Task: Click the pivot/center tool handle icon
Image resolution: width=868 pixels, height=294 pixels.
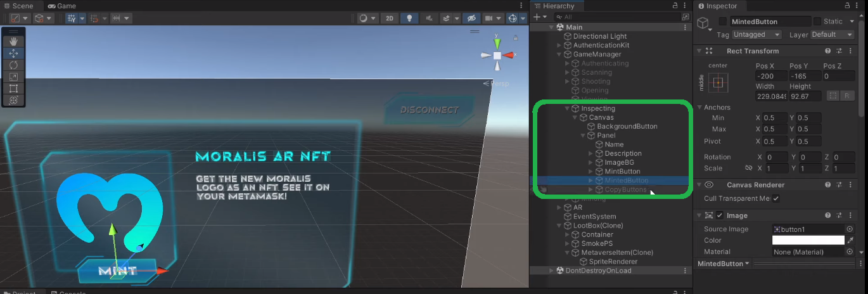Action: point(19,18)
